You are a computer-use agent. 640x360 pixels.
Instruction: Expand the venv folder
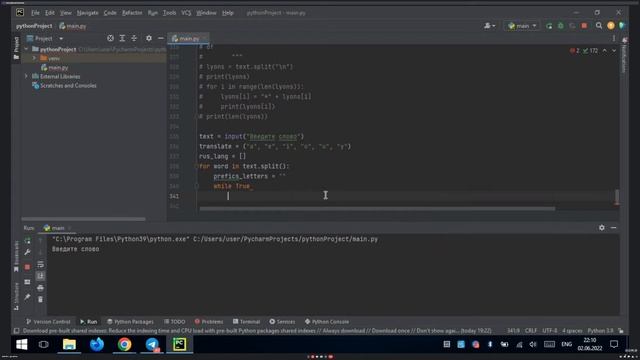tap(34, 58)
